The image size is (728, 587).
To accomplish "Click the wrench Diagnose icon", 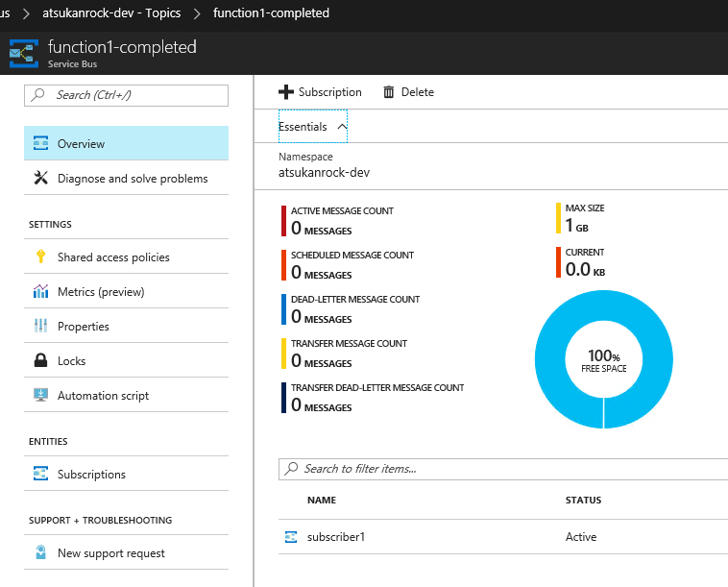I will coord(41,178).
